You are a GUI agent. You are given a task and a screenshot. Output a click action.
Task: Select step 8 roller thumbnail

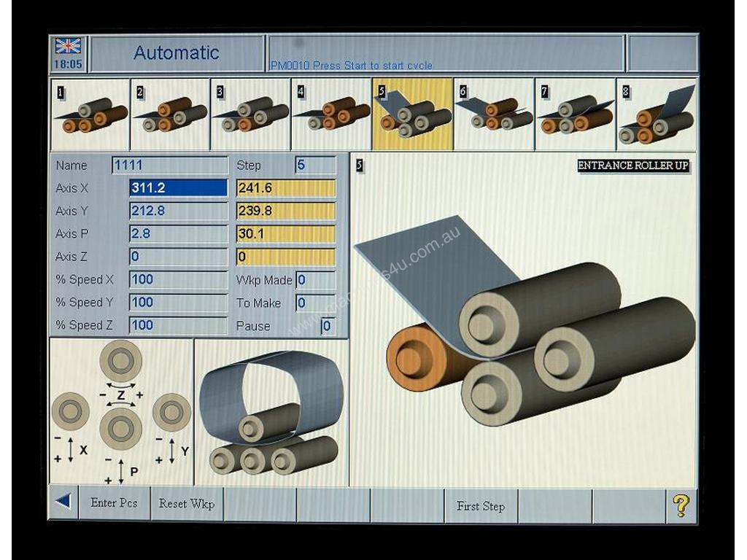tap(657, 114)
